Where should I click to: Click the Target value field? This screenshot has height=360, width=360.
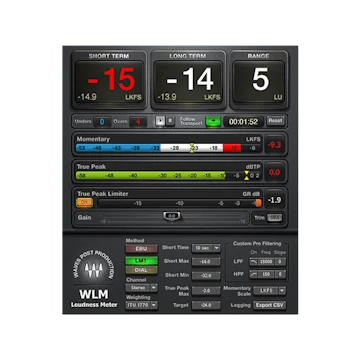tap(206, 305)
